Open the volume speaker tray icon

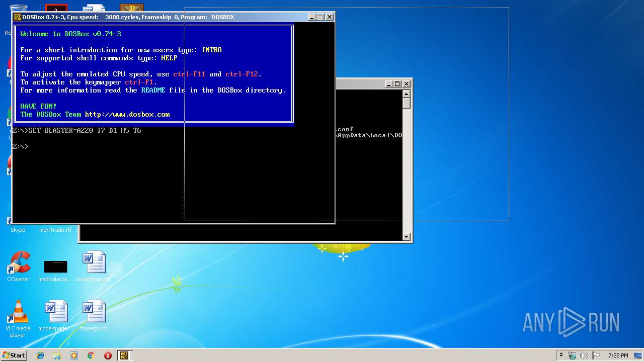[x=584, y=355]
